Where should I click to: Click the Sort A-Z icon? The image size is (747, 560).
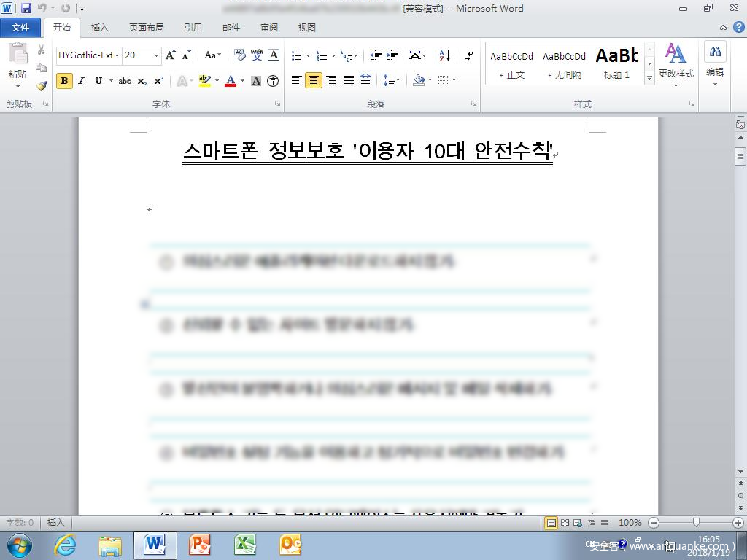444,55
